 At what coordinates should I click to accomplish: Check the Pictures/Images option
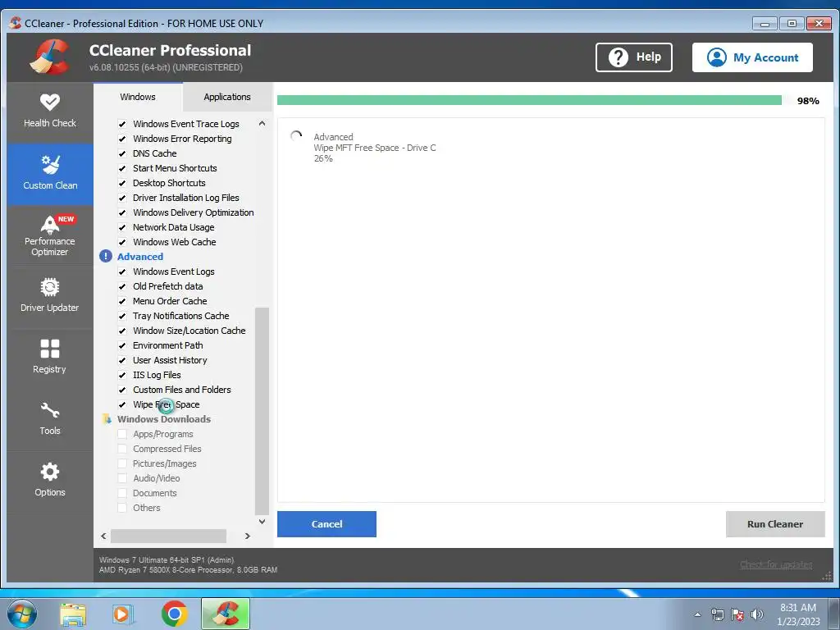click(122, 463)
